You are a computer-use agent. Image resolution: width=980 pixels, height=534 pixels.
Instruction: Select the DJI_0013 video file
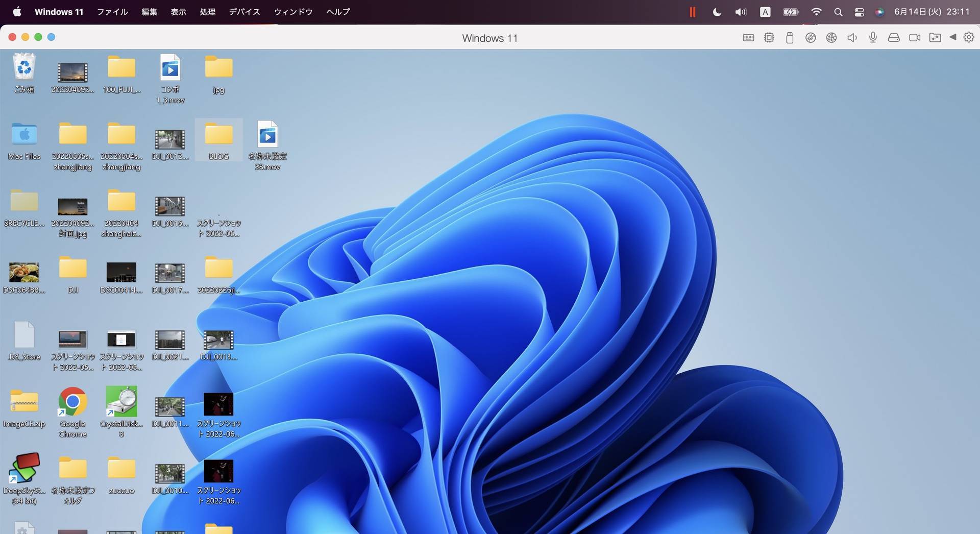(218, 345)
